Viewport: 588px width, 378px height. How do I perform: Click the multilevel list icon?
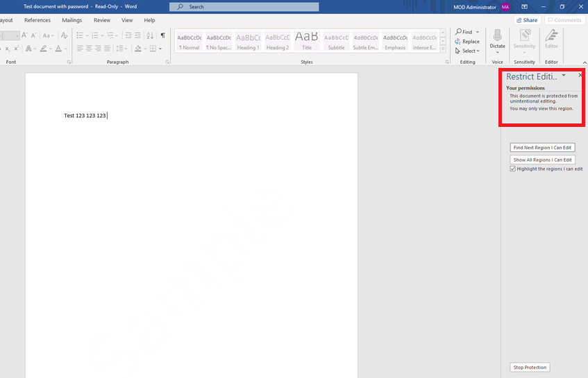[110, 35]
